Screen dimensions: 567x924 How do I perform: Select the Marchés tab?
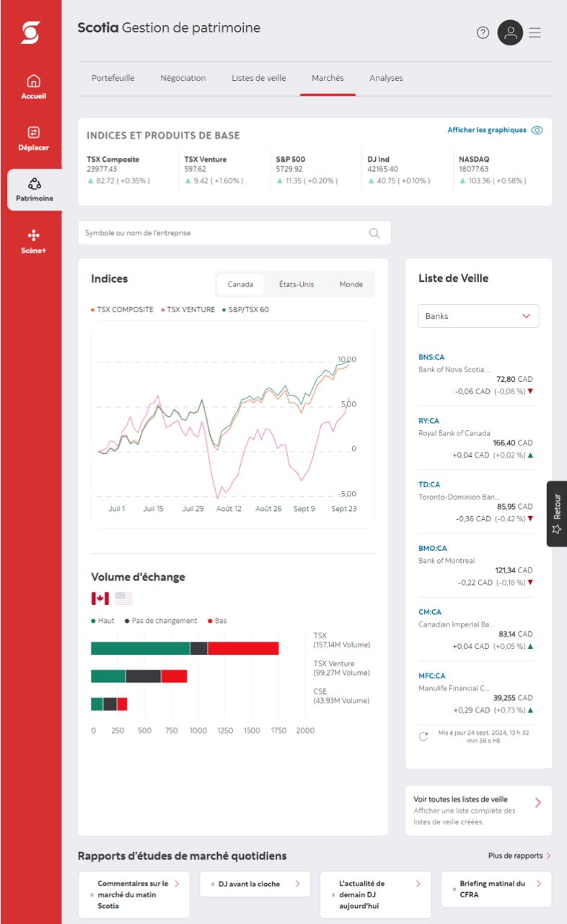pos(328,78)
